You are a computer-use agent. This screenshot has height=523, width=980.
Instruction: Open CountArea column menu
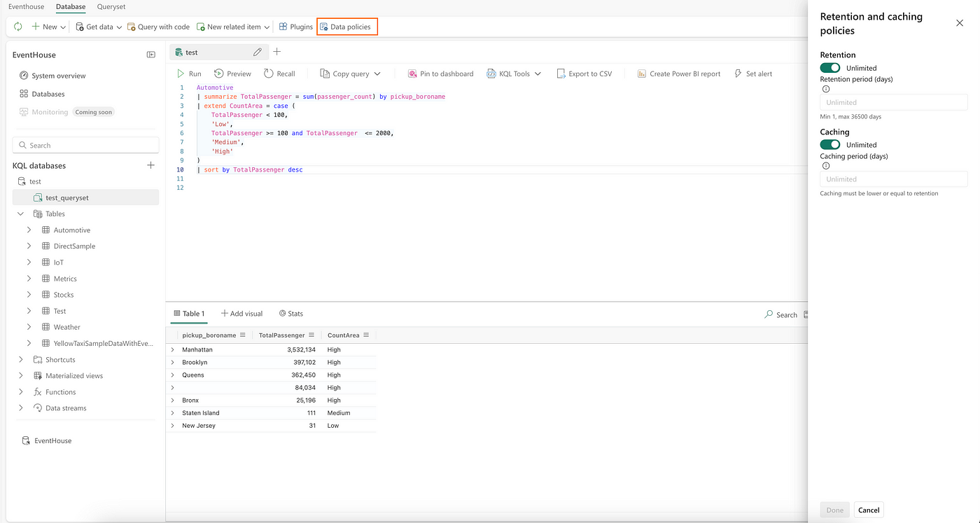366,335
